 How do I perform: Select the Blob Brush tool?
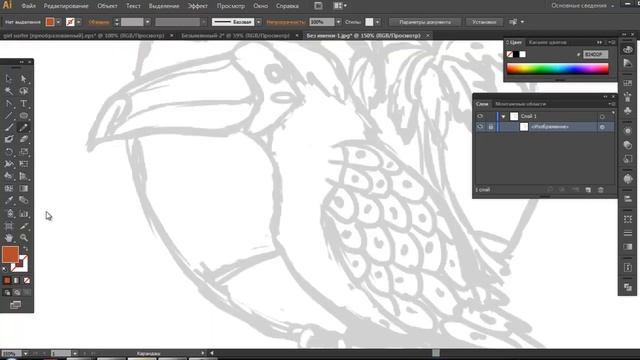coord(9,140)
